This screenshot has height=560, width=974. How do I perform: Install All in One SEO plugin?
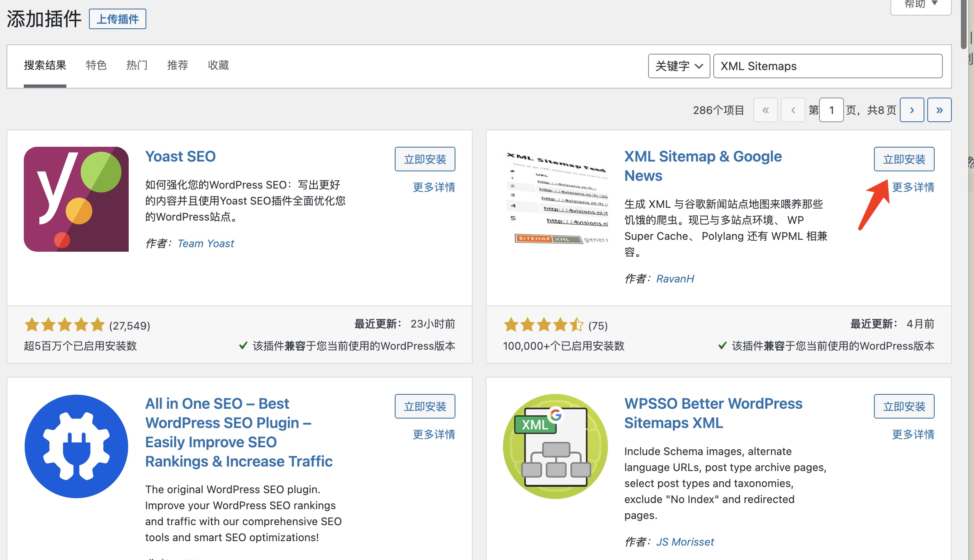(x=425, y=406)
